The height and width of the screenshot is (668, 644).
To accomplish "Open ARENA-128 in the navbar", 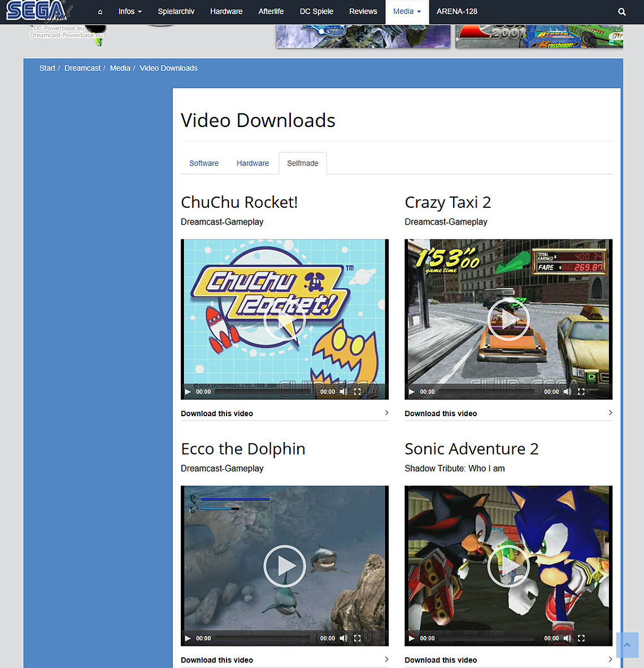I will tap(457, 11).
